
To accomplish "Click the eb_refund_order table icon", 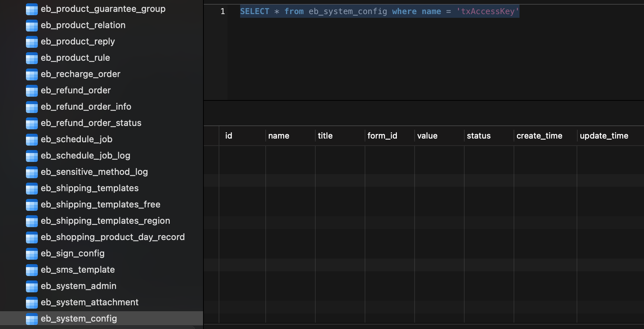I will tap(32, 91).
